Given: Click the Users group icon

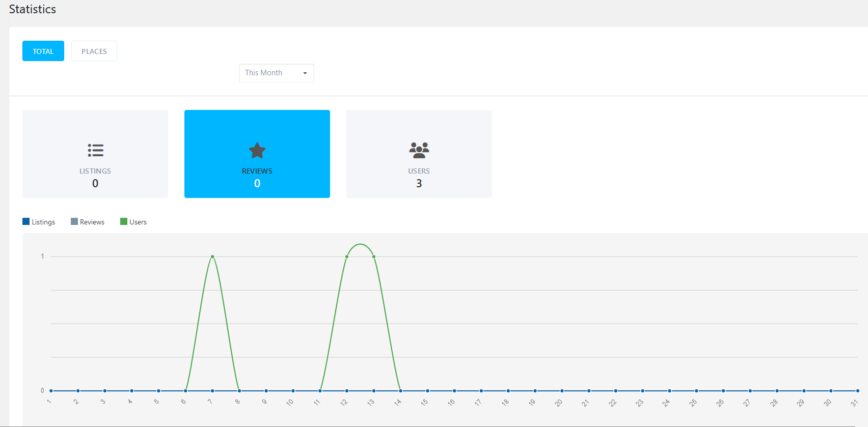Looking at the screenshot, I should pos(419,150).
